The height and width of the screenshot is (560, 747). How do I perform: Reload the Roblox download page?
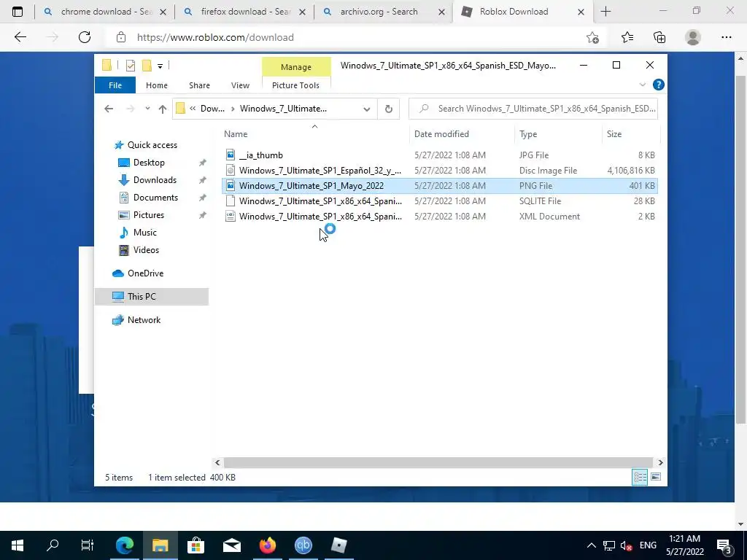85,37
